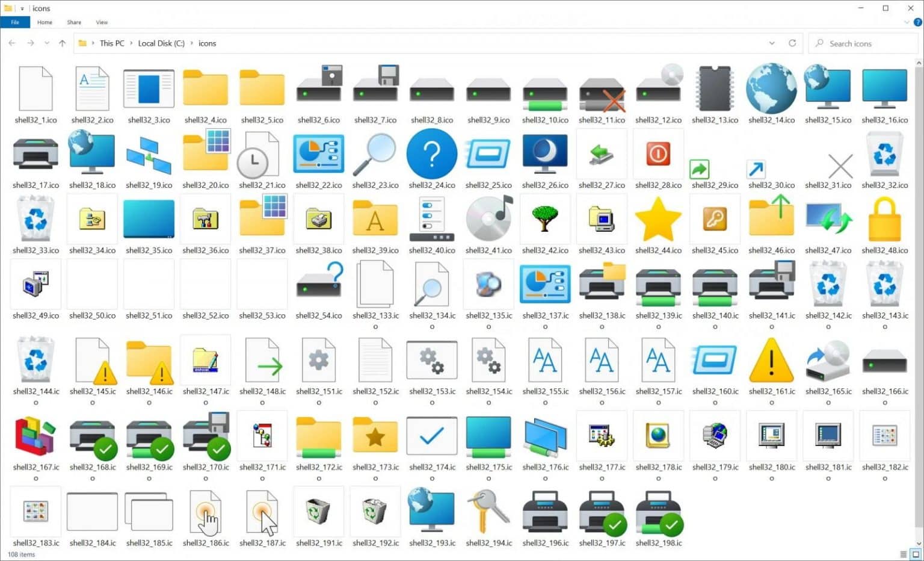Navigate to Local Disk (C:) via breadcrumb
The height and width of the screenshot is (561, 924).
pos(161,43)
